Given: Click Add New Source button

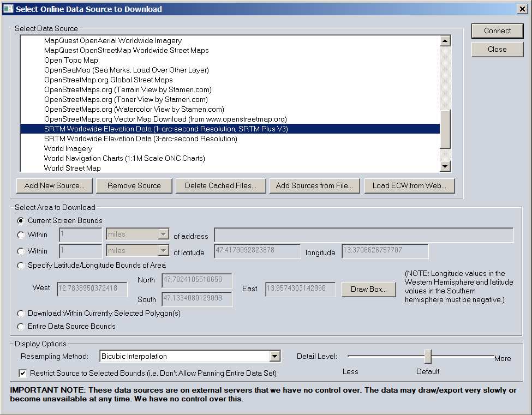Looking at the screenshot, I should tap(55, 186).
